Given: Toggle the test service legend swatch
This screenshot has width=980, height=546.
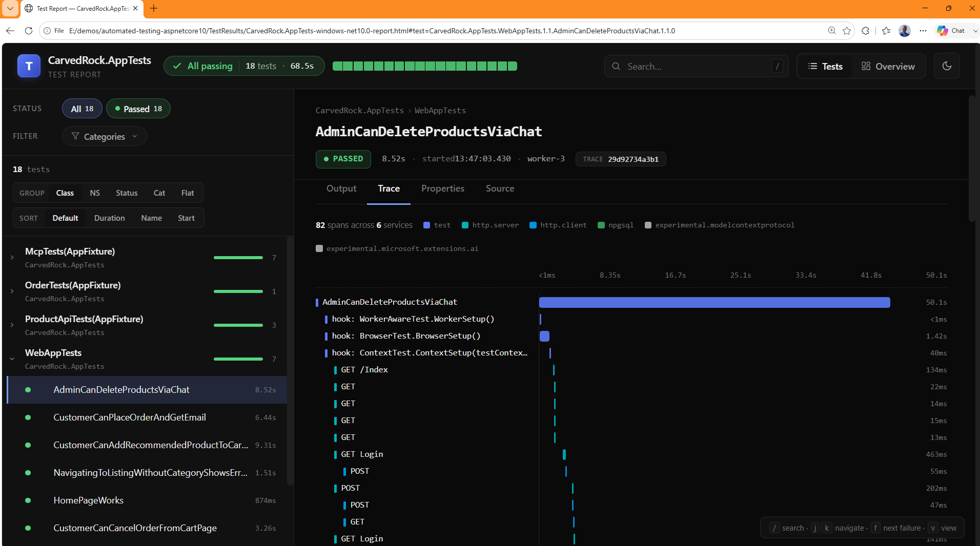Looking at the screenshot, I should tap(426, 225).
